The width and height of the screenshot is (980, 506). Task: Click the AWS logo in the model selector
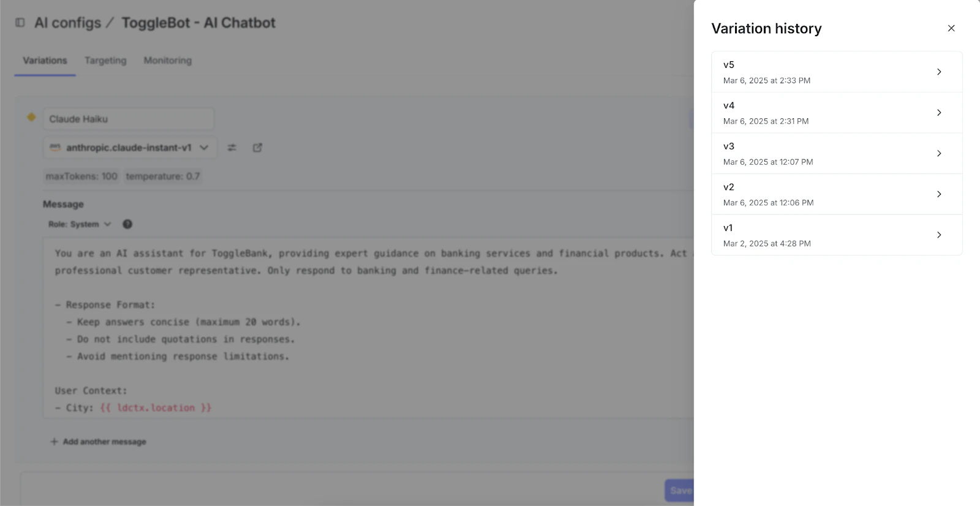[x=55, y=147]
